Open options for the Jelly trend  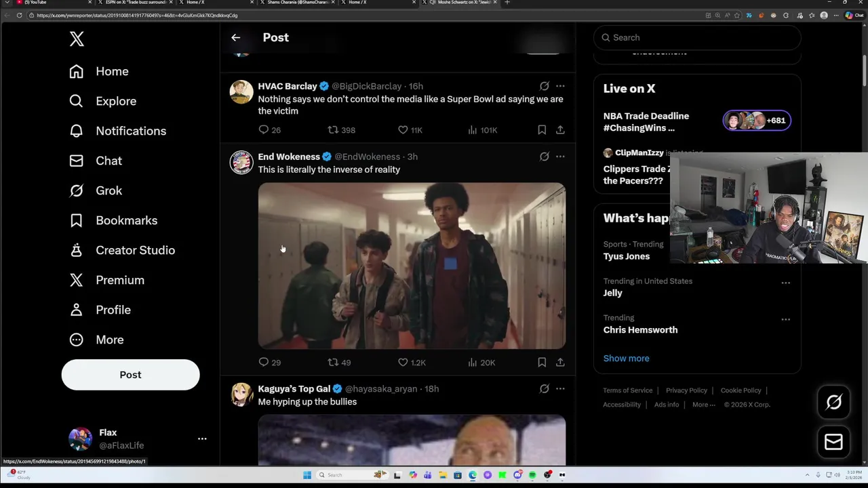(785, 283)
